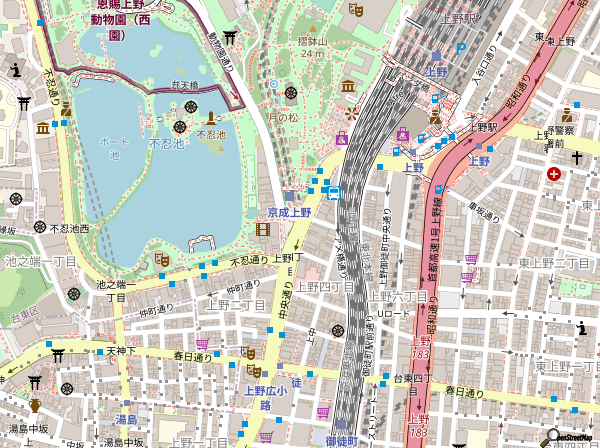Click the blue parking P icon
Screen dimensions: 600x448
(x=460, y=48)
